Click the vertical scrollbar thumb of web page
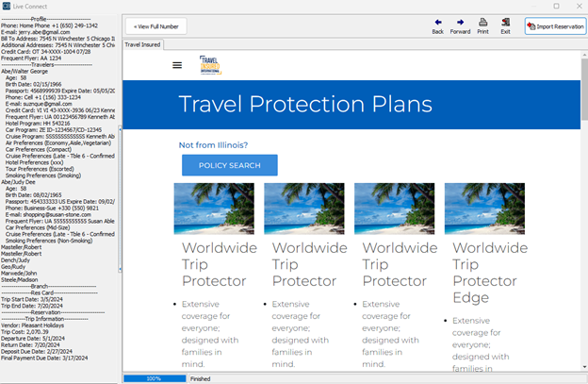 (x=584, y=90)
